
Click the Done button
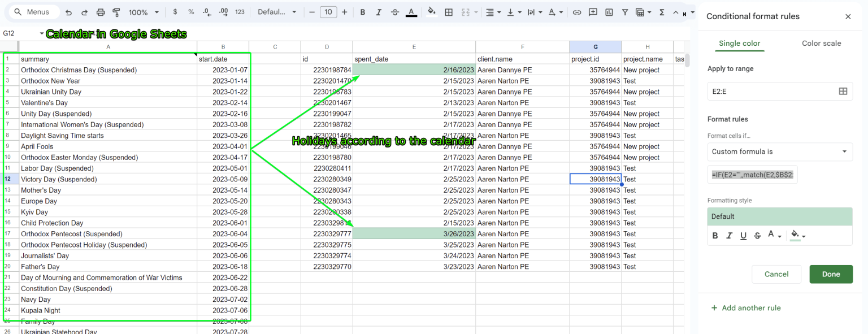pos(831,274)
